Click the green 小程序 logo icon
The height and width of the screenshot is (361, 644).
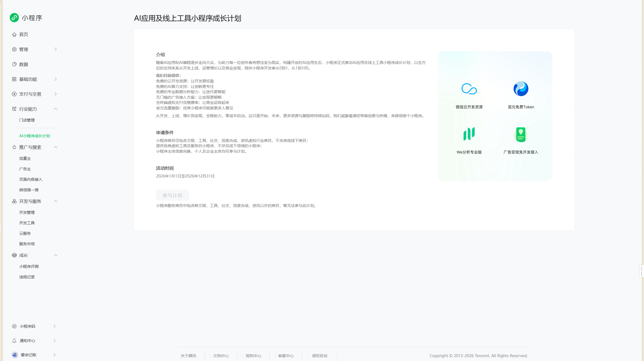[14, 18]
